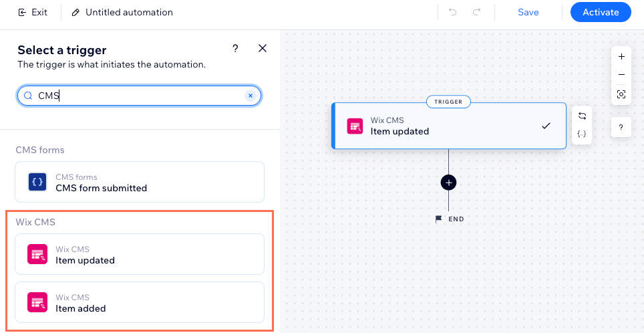Click the Untitled automation title text
The width and height of the screenshot is (644, 333).
[129, 13]
